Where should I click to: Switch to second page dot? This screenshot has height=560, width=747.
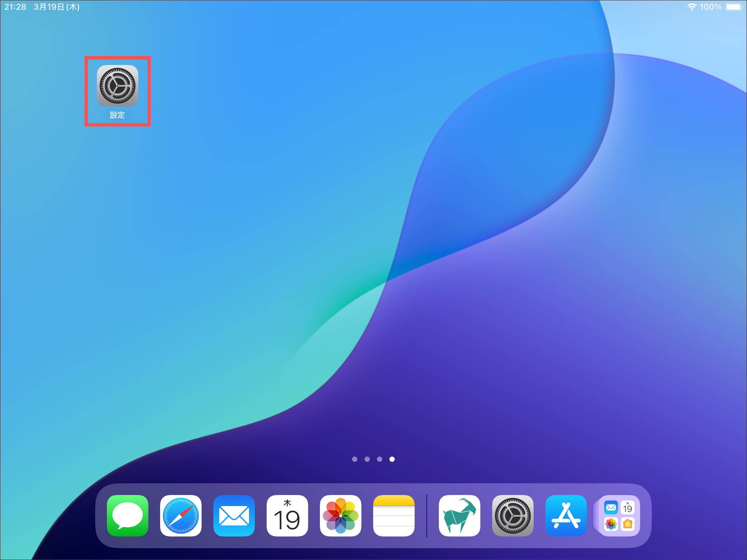(x=367, y=459)
